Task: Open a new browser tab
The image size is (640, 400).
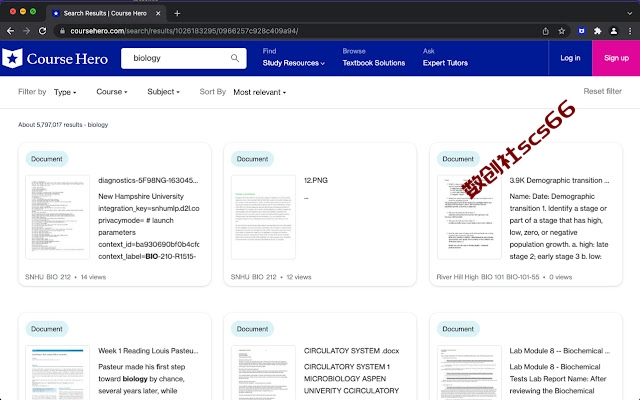Action: pos(177,13)
